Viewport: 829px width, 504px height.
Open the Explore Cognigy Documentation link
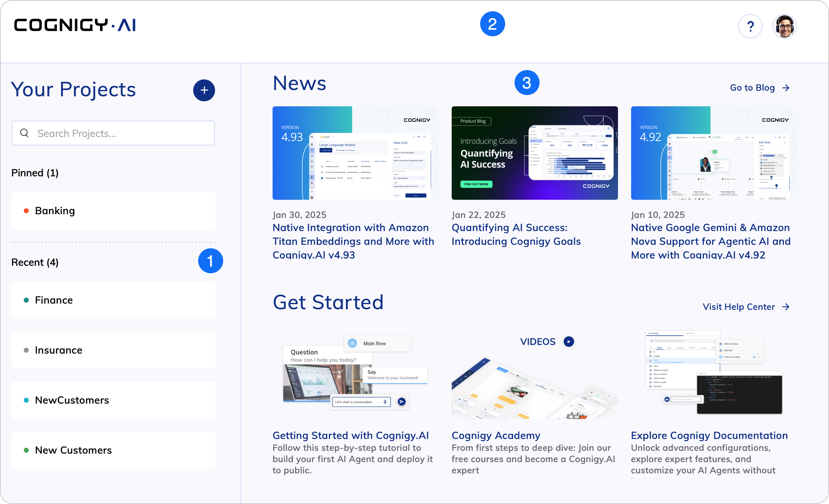[709, 435]
